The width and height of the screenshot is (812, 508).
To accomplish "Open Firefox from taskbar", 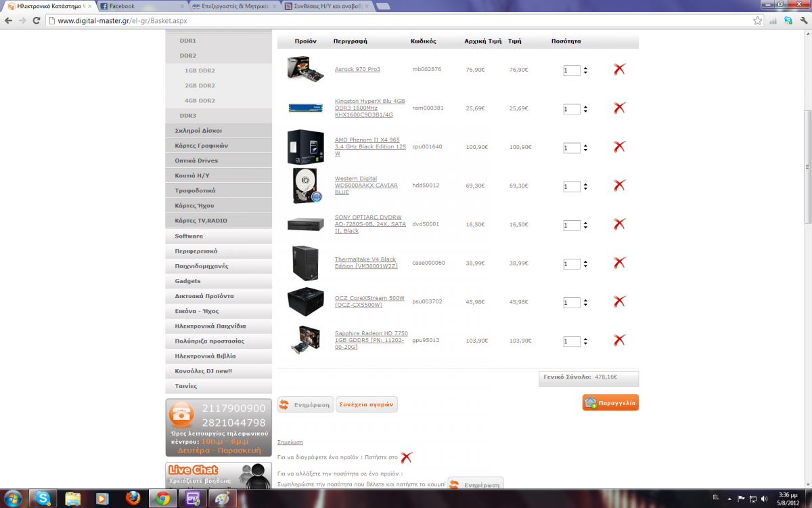I will 132,498.
